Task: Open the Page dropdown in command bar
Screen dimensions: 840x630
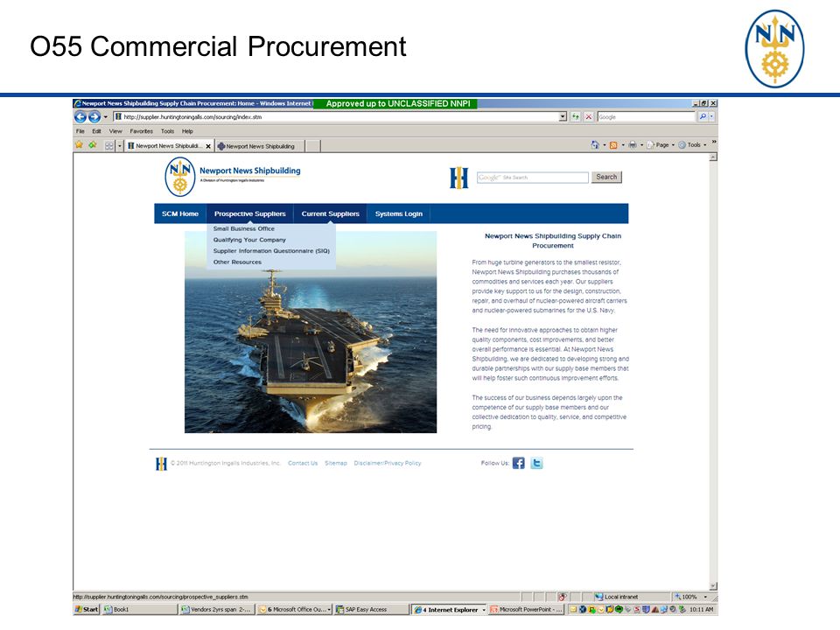Action: (x=660, y=145)
